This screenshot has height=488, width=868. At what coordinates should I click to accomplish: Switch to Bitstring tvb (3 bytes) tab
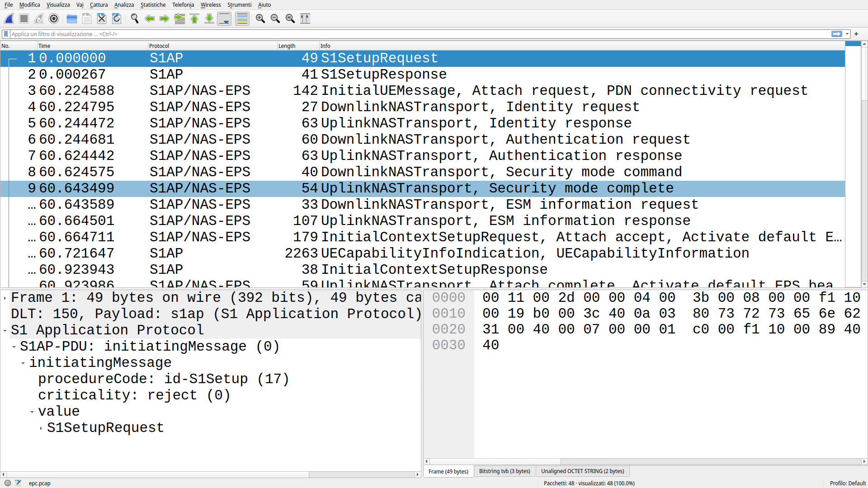pyautogui.click(x=505, y=471)
